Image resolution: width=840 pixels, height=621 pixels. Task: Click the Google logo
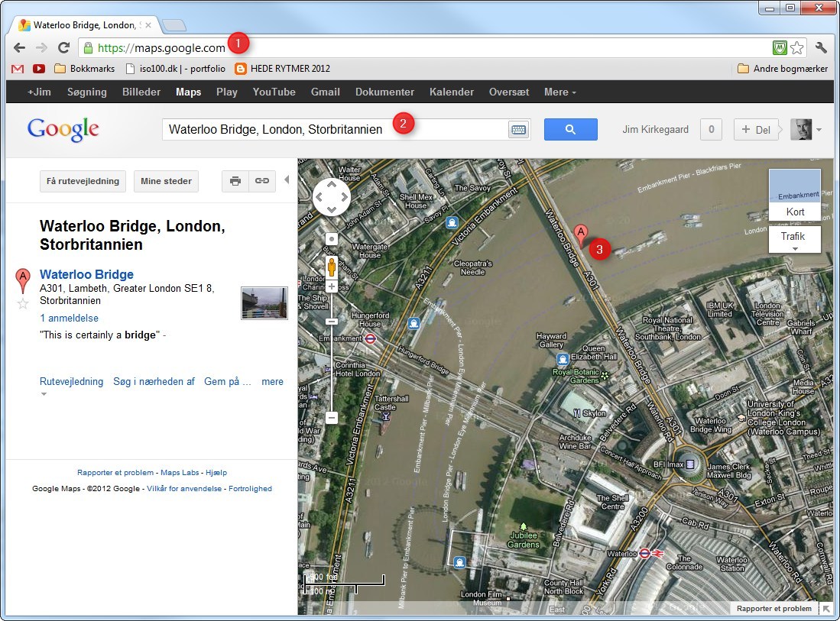63,130
